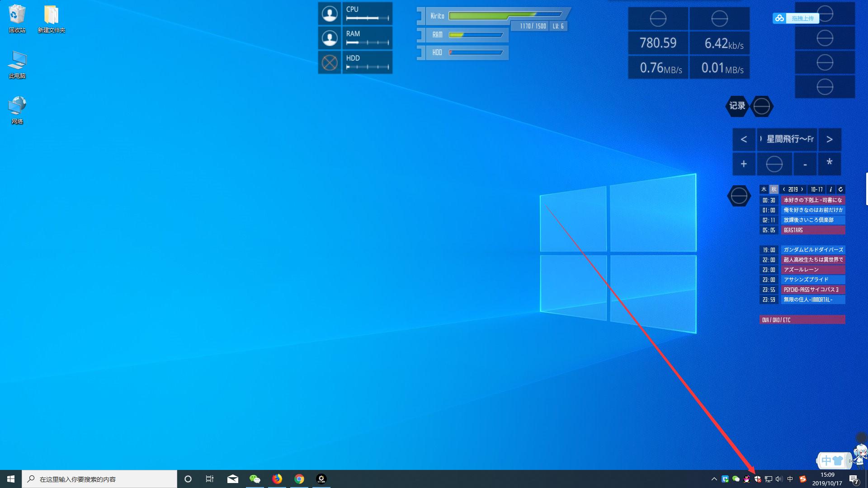Toggle the 秋 season selector in schedule
The width and height of the screenshot is (868, 488).
pos(774,189)
